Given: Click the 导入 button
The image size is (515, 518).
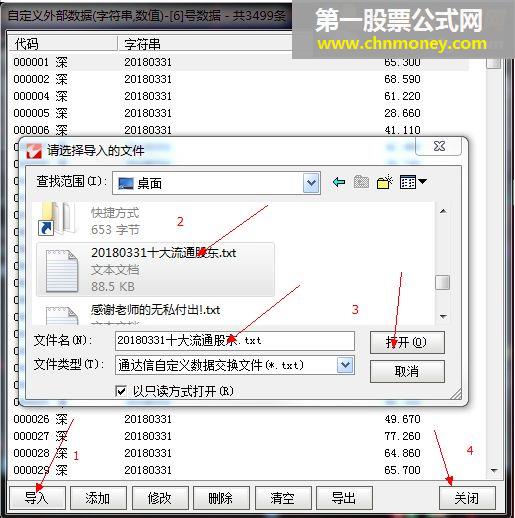Looking at the screenshot, I should pos(37,498).
